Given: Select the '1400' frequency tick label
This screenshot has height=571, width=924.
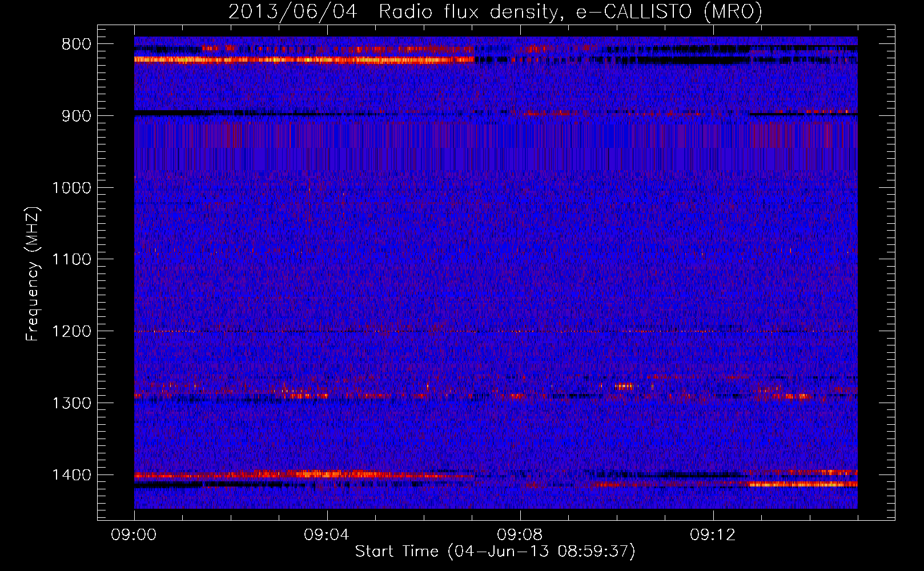Looking at the screenshot, I should tap(72, 475).
